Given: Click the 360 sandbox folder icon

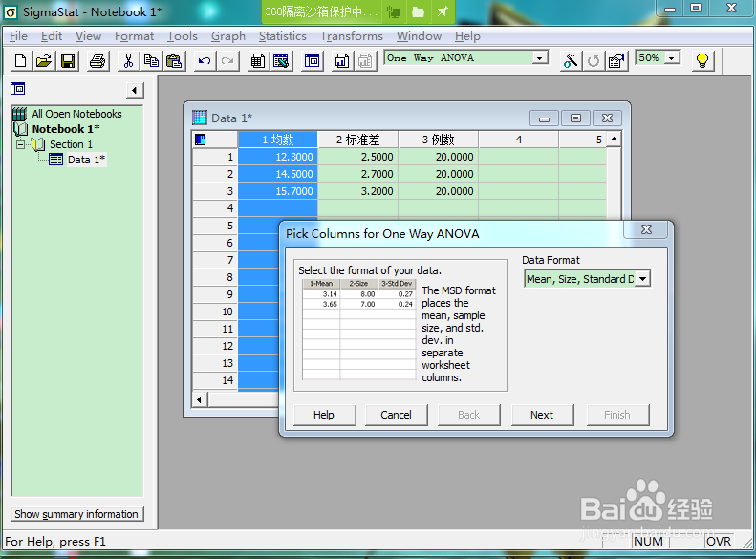Looking at the screenshot, I should pos(418,11).
